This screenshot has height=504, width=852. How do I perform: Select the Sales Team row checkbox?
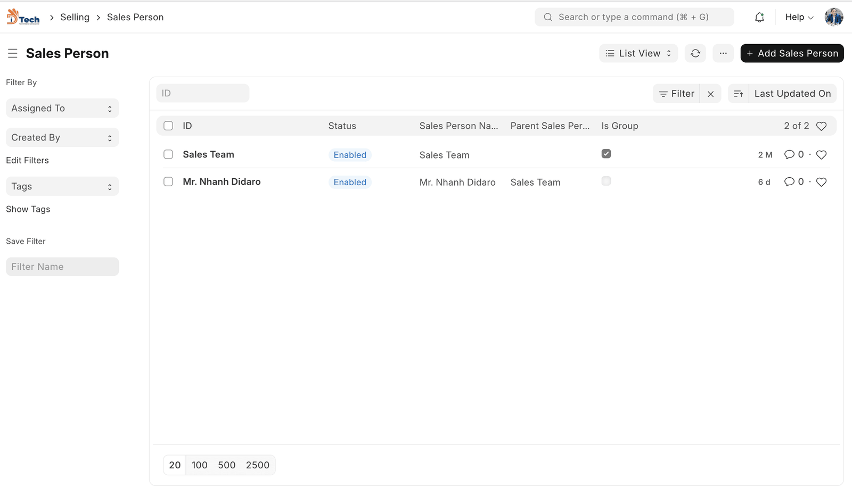(x=168, y=155)
